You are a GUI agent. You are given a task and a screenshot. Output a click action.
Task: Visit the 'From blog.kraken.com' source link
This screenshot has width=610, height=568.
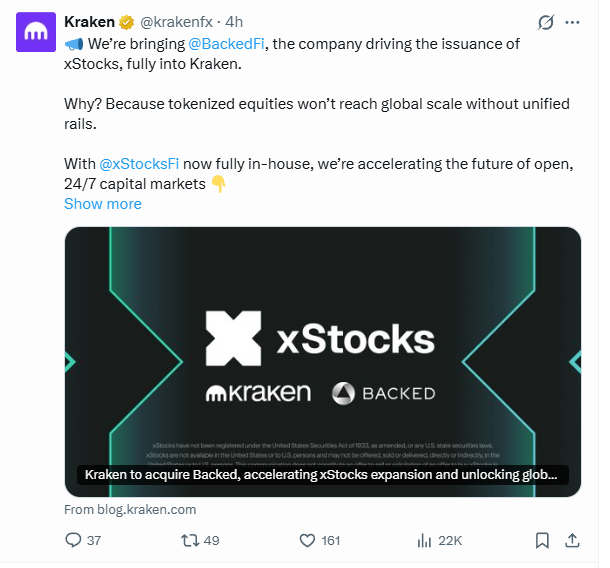130,509
